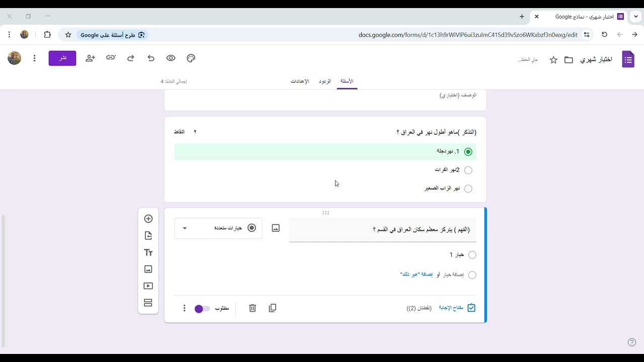Screen dimensions: 644x362
Task: Switch to the الإعدادات tab
Action: (300, 81)
